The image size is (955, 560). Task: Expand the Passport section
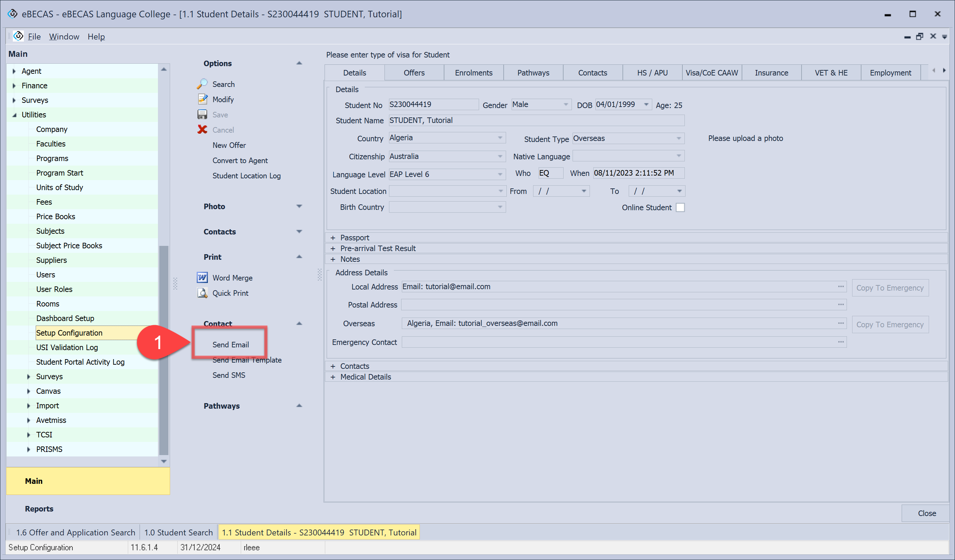(333, 238)
